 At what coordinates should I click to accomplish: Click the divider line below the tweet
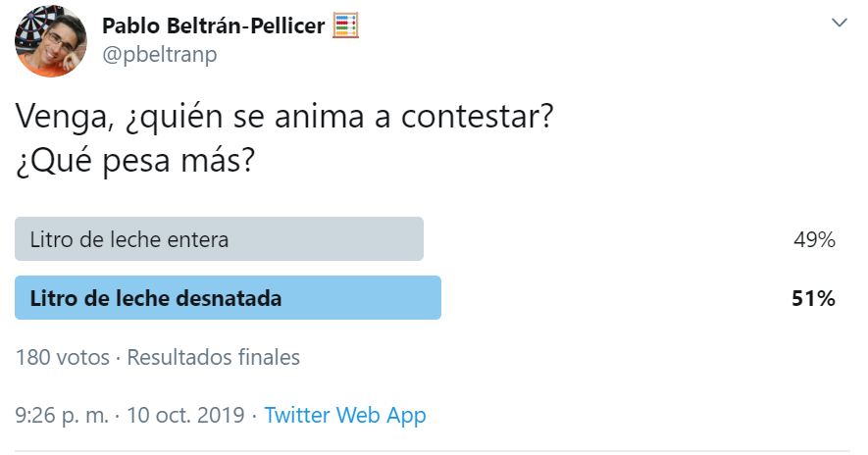click(x=433, y=451)
